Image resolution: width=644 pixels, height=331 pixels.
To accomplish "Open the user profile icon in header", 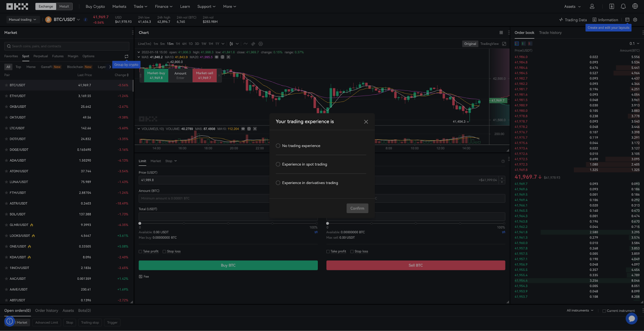I will [592, 6].
